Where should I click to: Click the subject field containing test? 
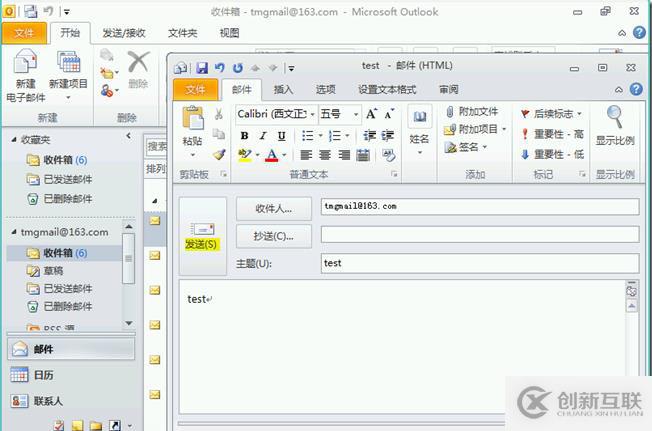[x=480, y=263]
